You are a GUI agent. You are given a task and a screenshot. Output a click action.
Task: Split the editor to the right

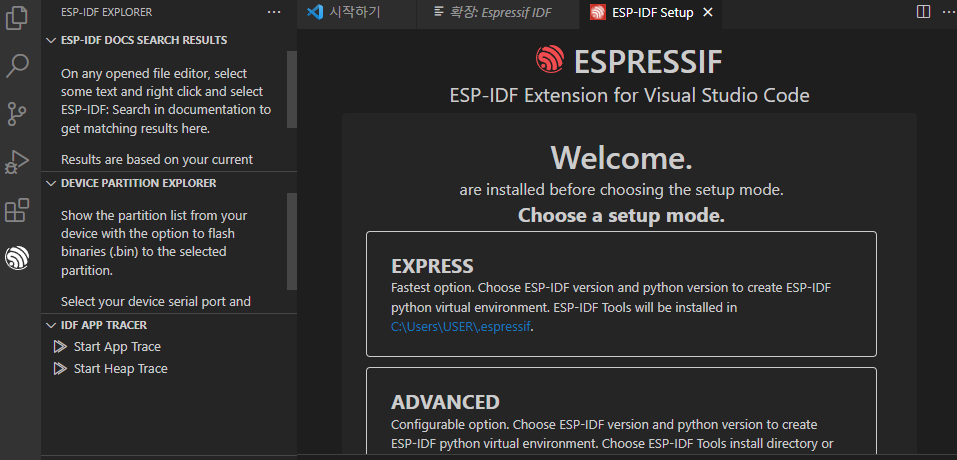point(923,12)
